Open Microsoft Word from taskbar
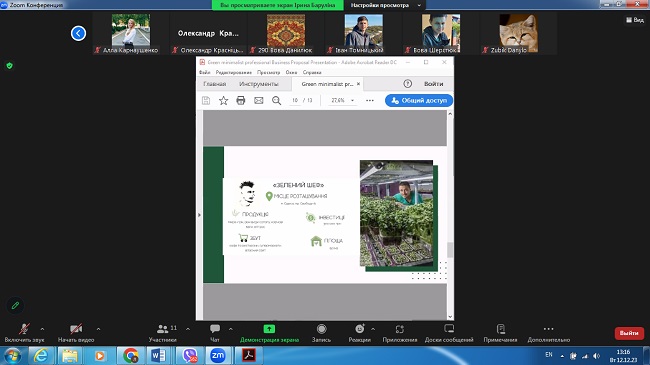The image size is (650, 365). [158, 356]
